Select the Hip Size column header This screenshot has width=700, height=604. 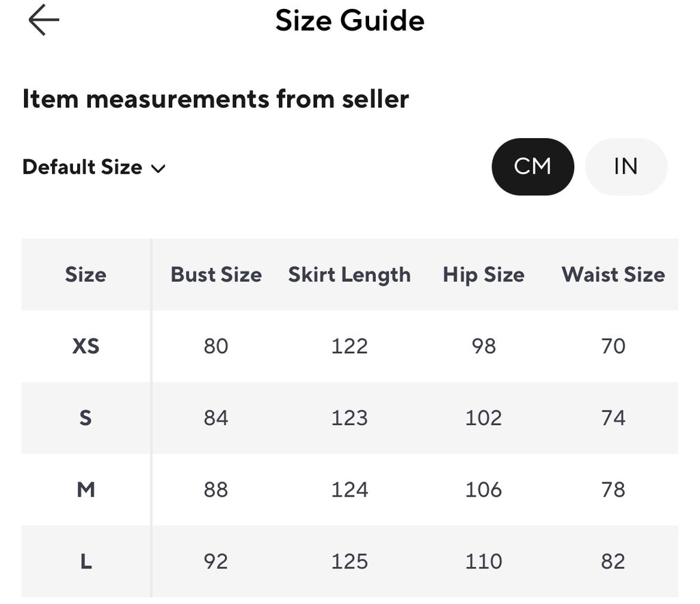coord(483,275)
